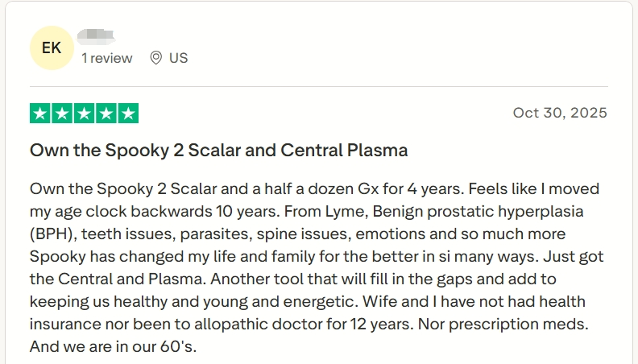Click the Oct 30, 2025 review date

560,113
